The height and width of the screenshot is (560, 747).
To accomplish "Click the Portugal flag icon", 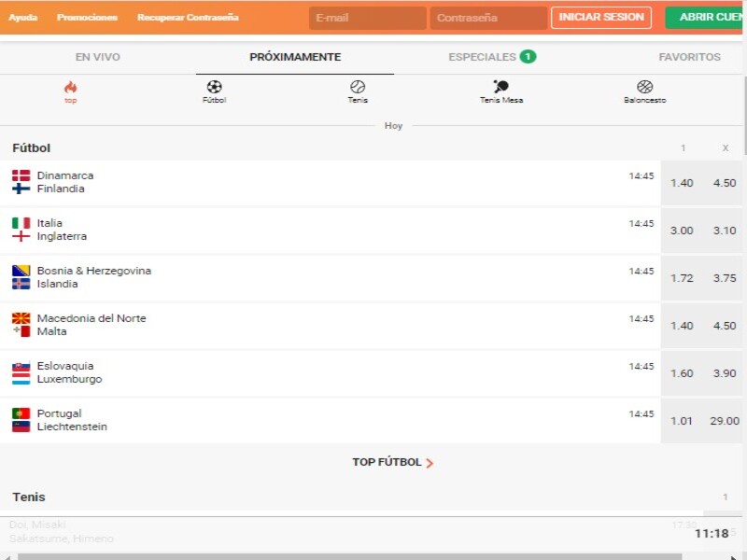I will 21,413.
